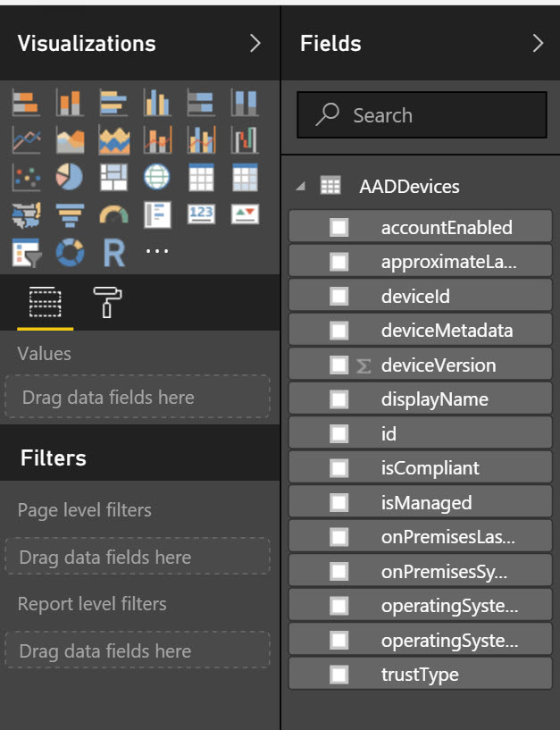Select the R script visual
This screenshot has height=730, width=560.
(113, 253)
